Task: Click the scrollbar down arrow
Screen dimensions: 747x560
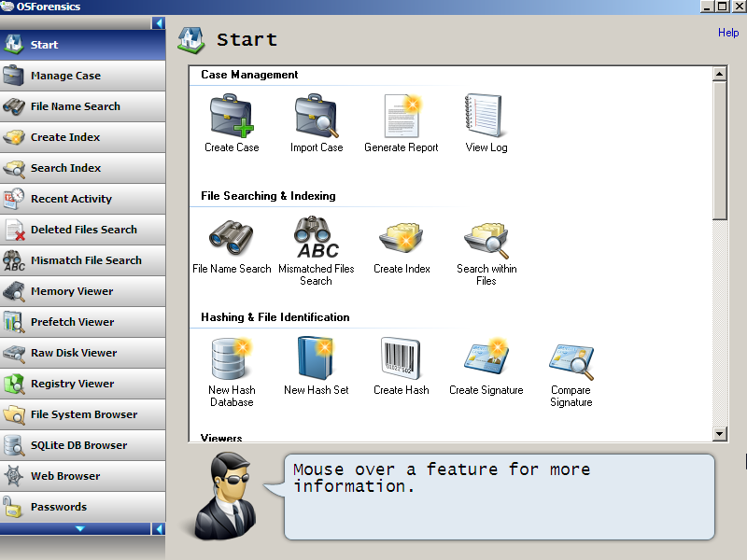Action: 719,433
